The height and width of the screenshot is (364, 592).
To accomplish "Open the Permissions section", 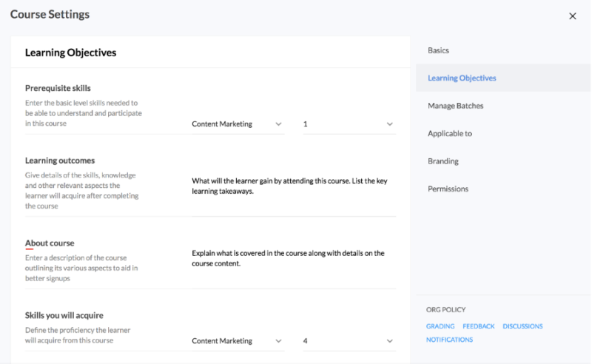I will [x=448, y=189].
